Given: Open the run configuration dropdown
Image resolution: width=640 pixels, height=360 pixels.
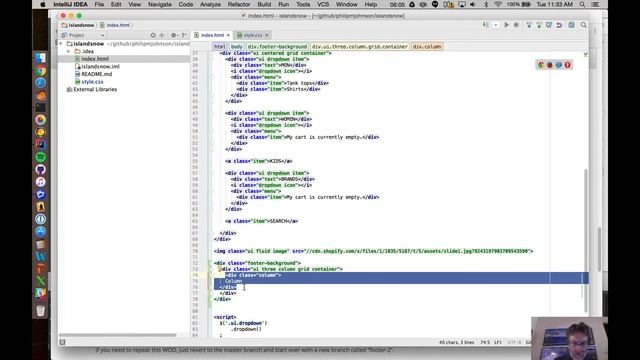Looking at the screenshot, I should pos(496,25).
